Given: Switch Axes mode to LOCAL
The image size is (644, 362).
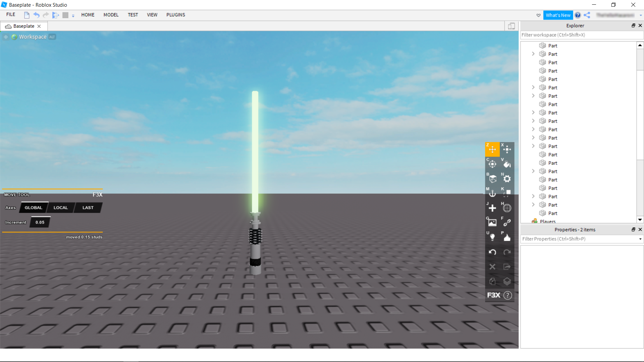Looking at the screenshot, I should (60, 207).
